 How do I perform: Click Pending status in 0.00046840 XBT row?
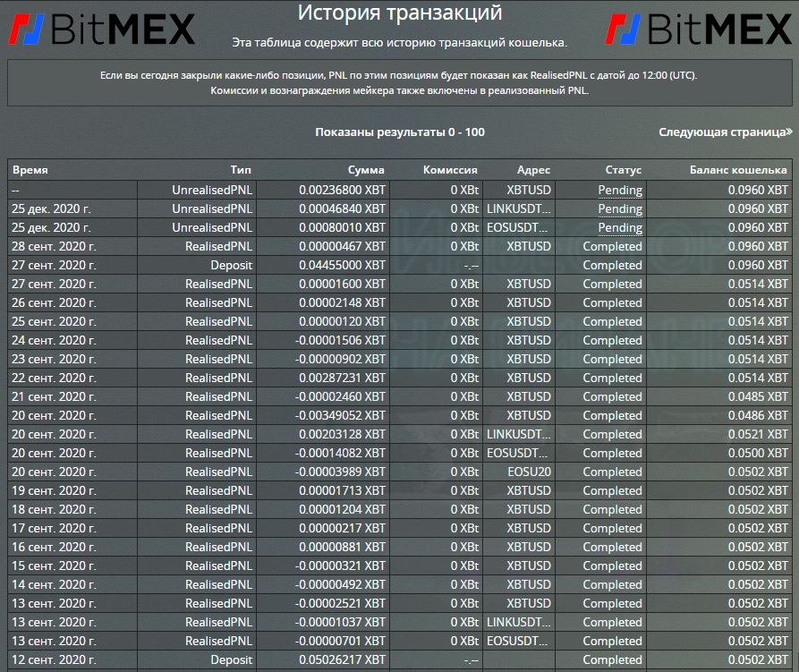(x=620, y=208)
